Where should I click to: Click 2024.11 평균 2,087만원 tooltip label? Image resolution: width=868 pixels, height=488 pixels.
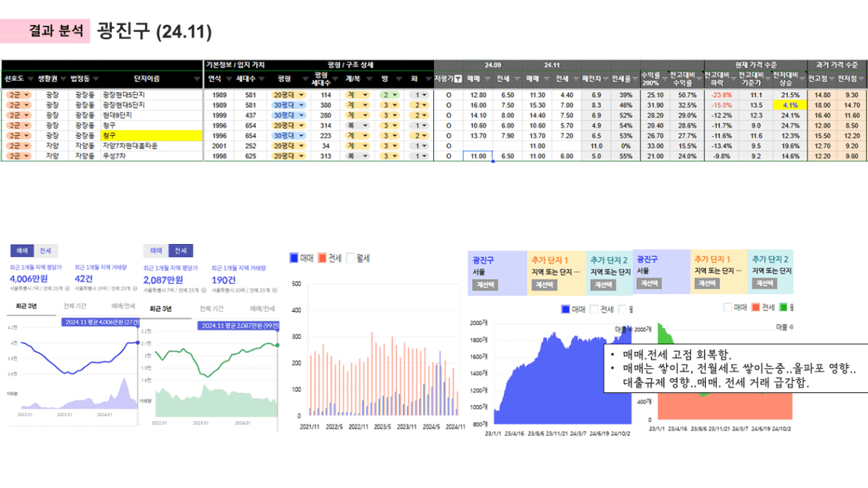[238, 325]
